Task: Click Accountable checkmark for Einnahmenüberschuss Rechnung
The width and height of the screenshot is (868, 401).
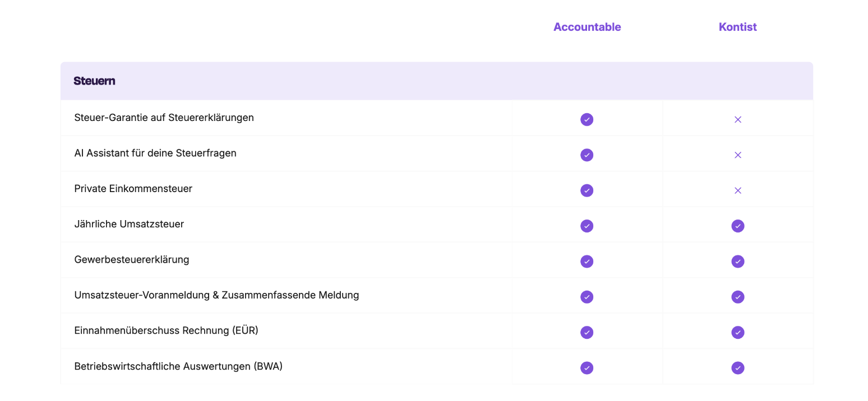Action: 587,332
